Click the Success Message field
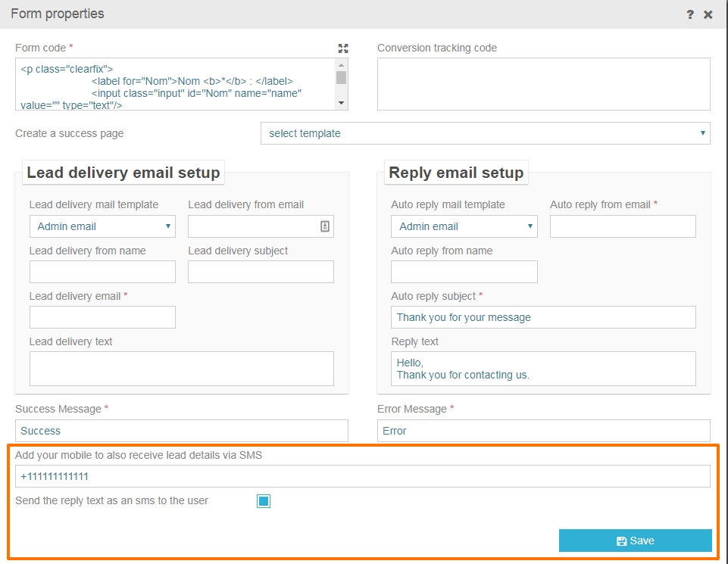This screenshot has height=564, width=728. point(182,431)
